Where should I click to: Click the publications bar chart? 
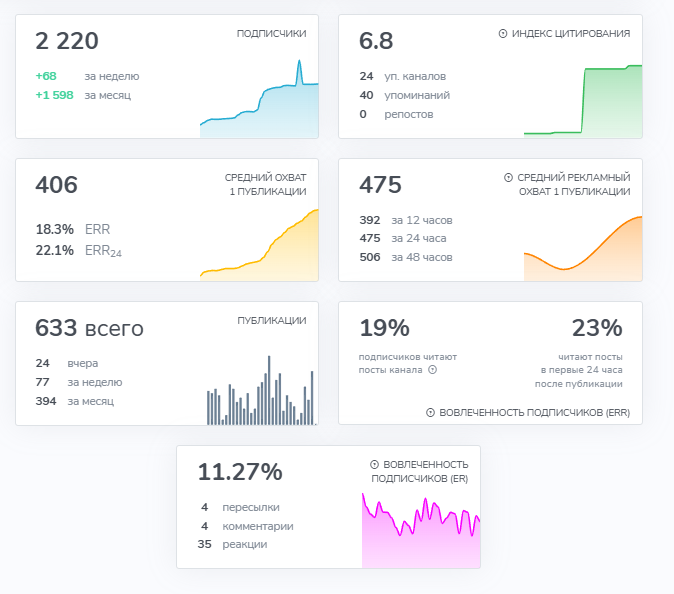261,390
